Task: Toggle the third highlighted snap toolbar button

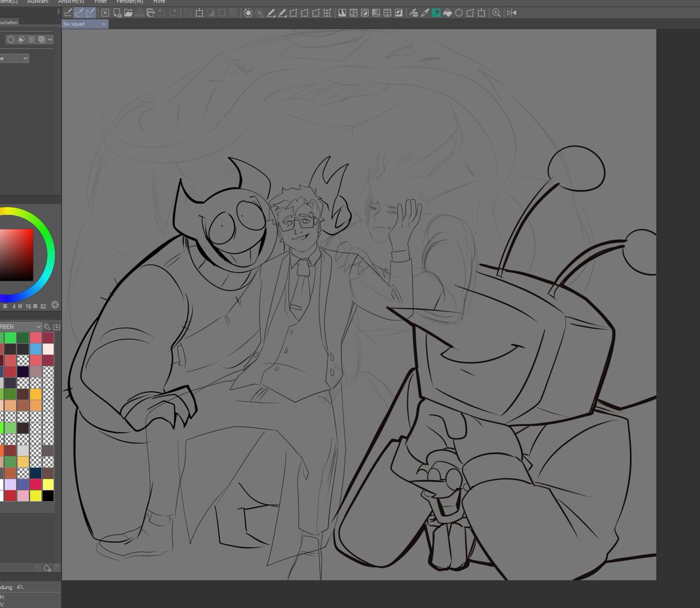Action: pos(90,13)
